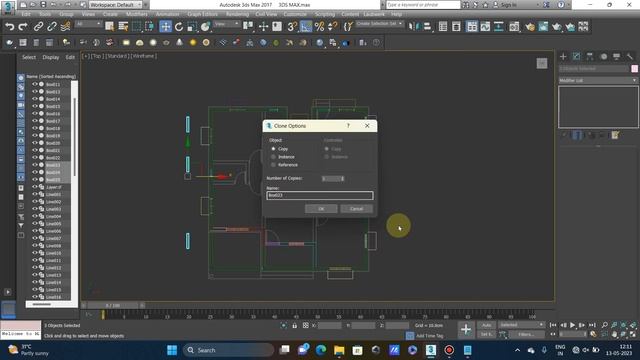Toggle the 3D Snaps button
This screenshot has height=360, width=640.
292,27
